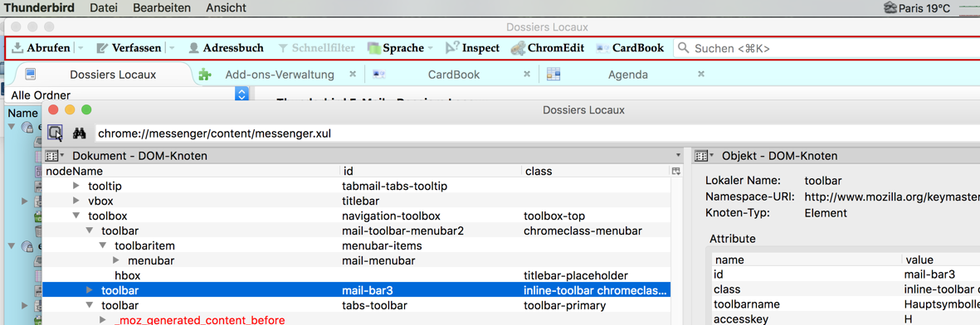Click the chromeclass-menubar class cell
The height and width of the screenshot is (325, 980).
click(x=583, y=230)
